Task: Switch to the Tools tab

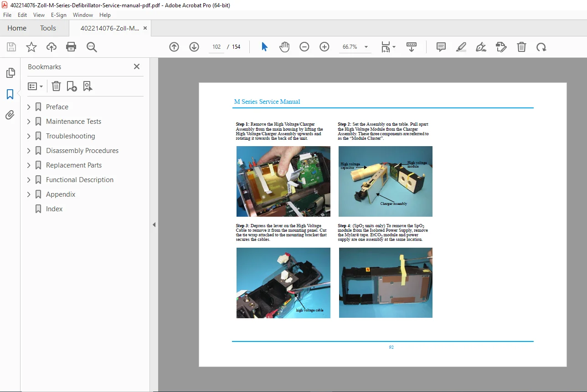Action: point(48,28)
